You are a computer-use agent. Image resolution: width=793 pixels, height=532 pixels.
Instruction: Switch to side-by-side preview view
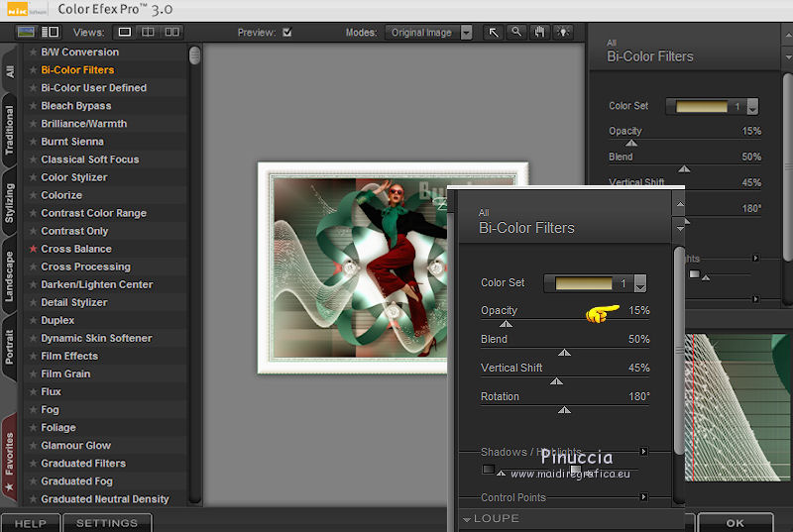[171, 32]
